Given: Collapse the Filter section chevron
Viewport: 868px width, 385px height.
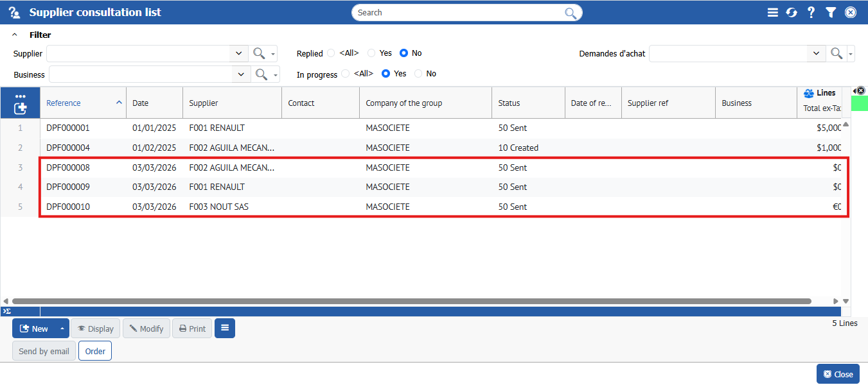Looking at the screenshot, I should click(15, 35).
